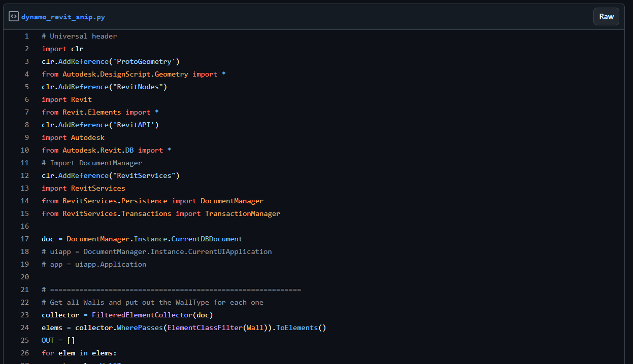Screen dimensions: 633x364
Task: Open the dynamo_revit_snip.py file link
Action: pyautogui.click(x=63, y=17)
